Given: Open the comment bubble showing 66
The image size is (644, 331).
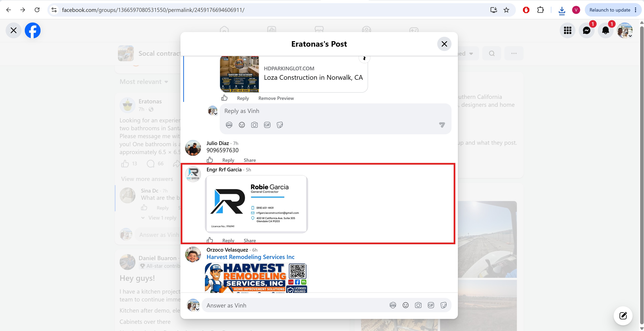Looking at the screenshot, I should [155, 164].
